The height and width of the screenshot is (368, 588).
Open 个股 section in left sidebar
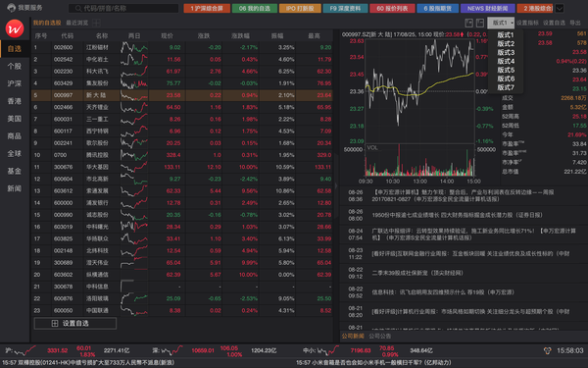[x=15, y=67]
